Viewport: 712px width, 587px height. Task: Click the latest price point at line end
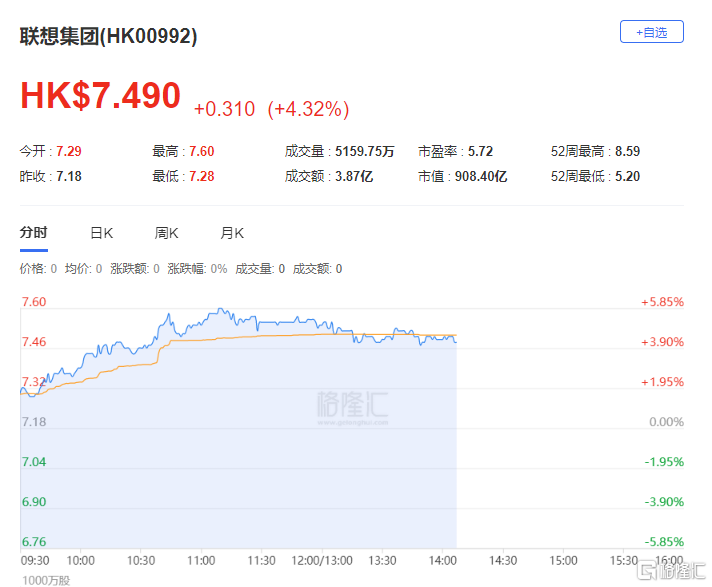coord(456,342)
